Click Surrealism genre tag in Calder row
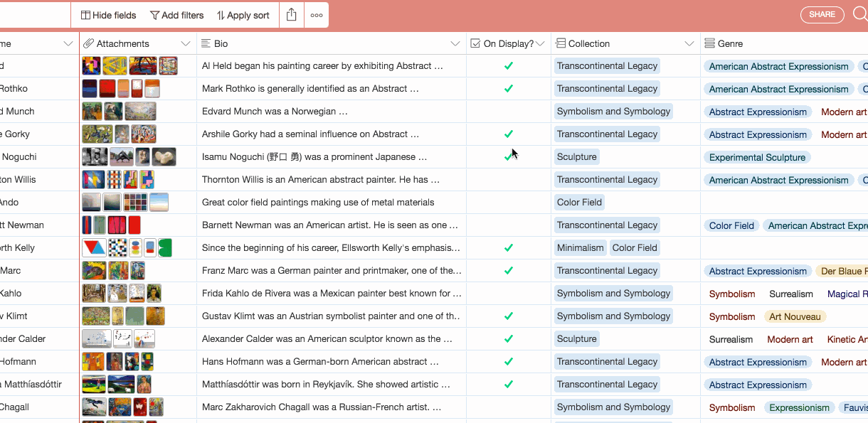The height and width of the screenshot is (423, 868). coord(731,340)
